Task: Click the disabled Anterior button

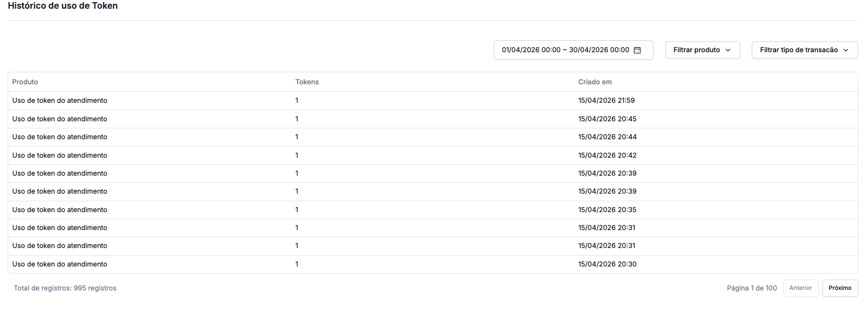Action: click(x=801, y=288)
